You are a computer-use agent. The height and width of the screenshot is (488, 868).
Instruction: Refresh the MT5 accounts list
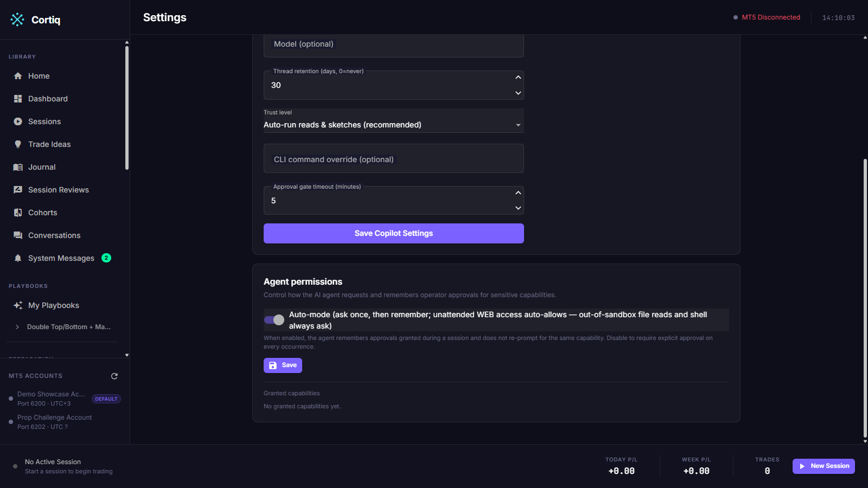pyautogui.click(x=114, y=376)
